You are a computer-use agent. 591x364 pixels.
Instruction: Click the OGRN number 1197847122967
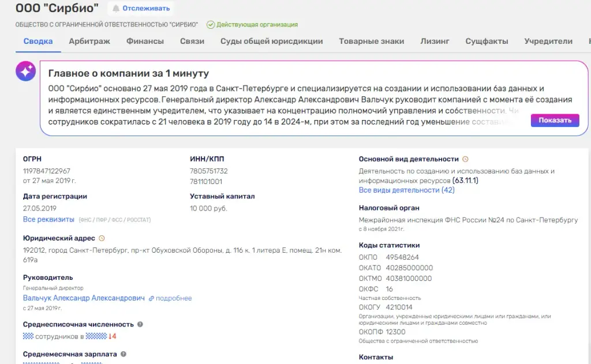pos(46,171)
